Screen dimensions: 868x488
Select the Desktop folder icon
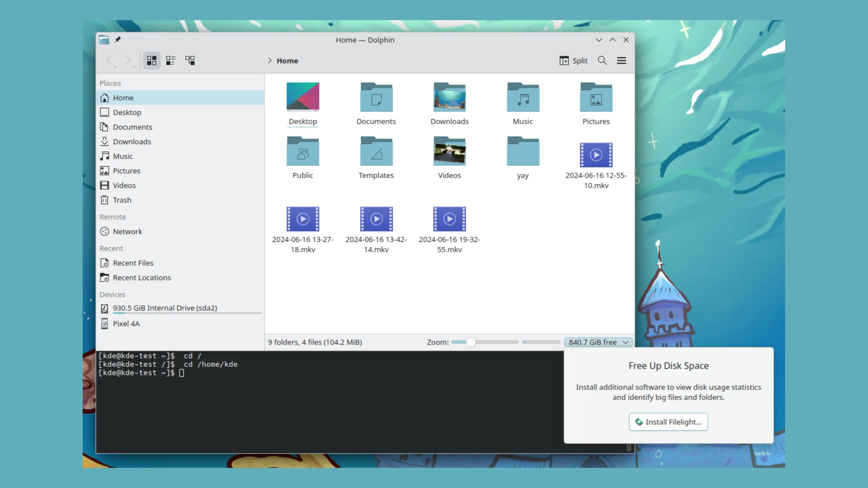click(x=303, y=97)
